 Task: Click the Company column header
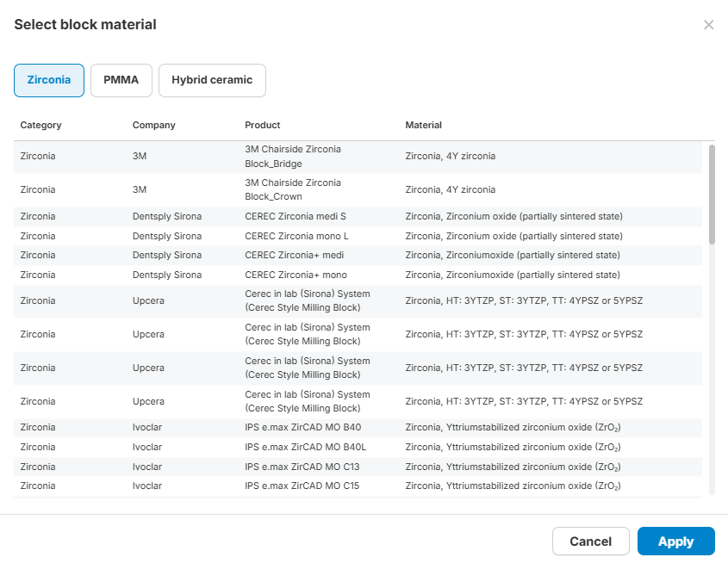coord(154,125)
